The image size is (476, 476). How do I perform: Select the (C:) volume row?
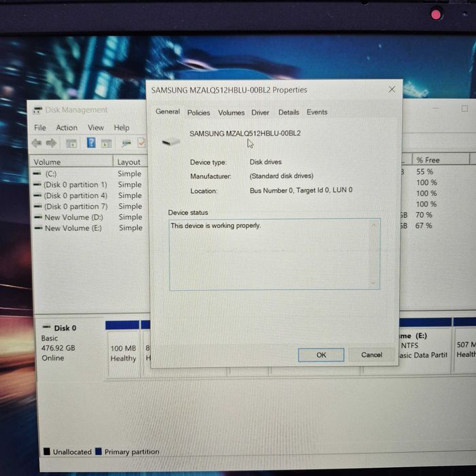click(90, 173)
